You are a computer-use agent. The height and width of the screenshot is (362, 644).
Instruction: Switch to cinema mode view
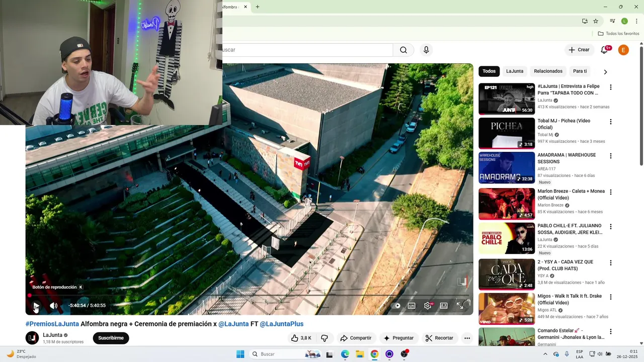(444, 305)
